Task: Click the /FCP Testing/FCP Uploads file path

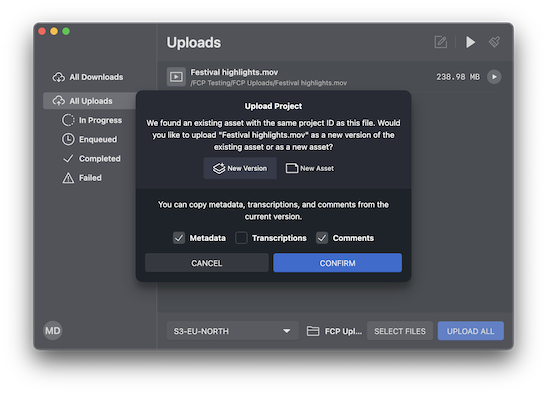Action: [x=269, y=83]
